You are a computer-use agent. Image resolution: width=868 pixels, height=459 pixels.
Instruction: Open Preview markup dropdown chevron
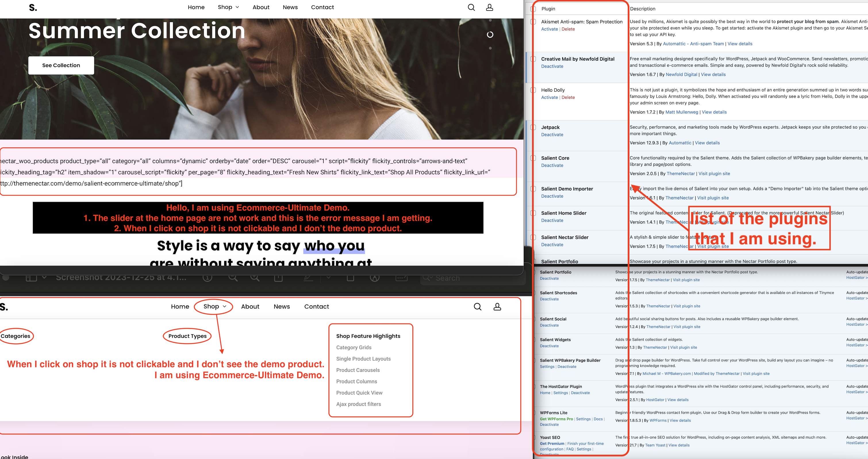(x=328, y=277)
